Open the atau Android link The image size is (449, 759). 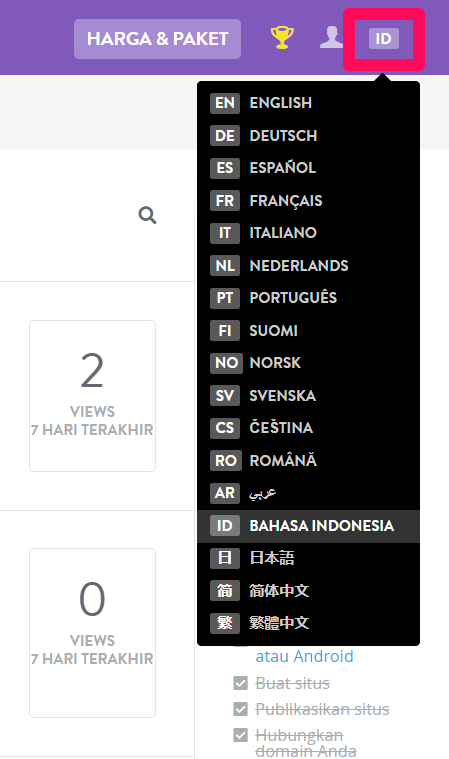(304, 656)
